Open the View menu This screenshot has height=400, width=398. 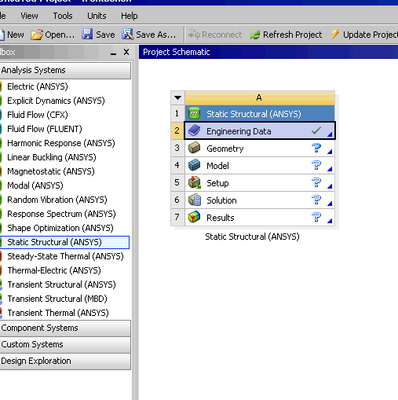[29, 16]
